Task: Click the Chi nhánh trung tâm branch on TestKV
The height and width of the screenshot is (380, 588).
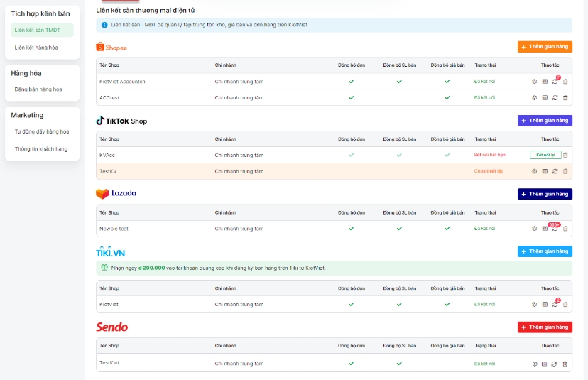Action: click(x=239, y=171)
